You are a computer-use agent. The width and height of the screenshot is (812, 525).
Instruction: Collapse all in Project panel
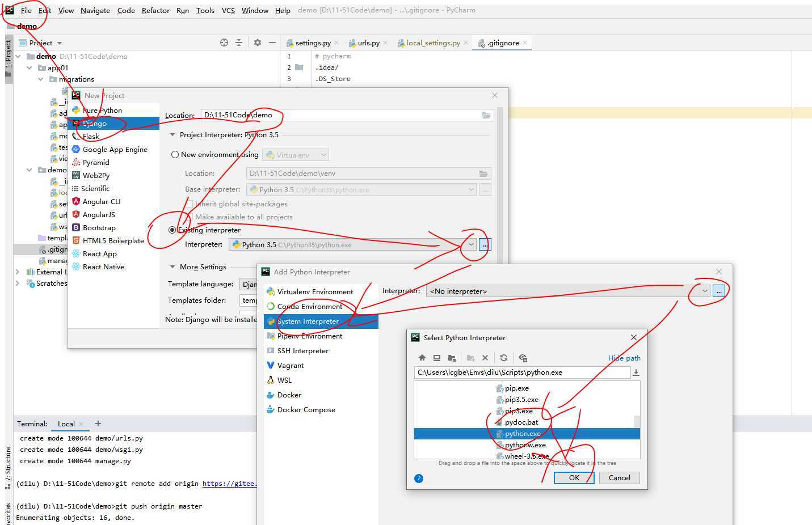pyautogui.click(x=239, y=43)
